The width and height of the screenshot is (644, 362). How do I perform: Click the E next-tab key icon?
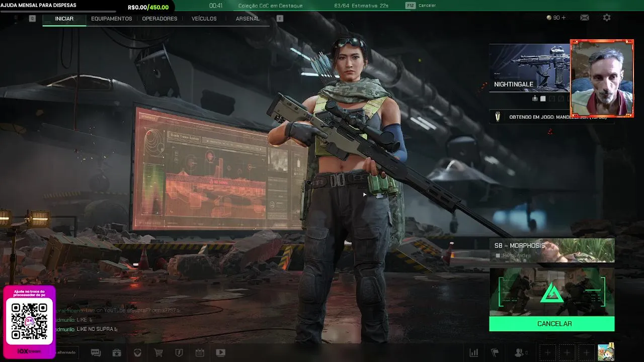click(x=280, y=19)
